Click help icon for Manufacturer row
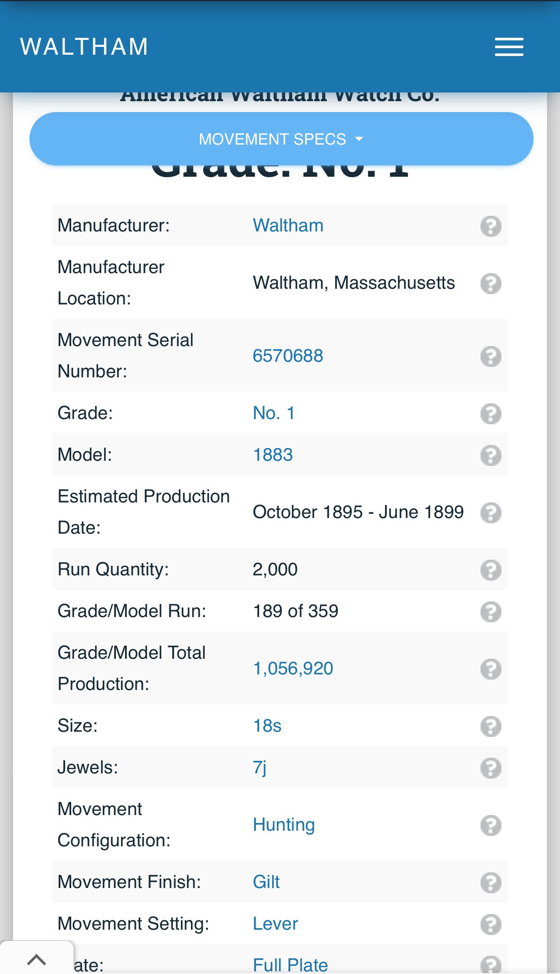The image size is (560, 974). 491,226
